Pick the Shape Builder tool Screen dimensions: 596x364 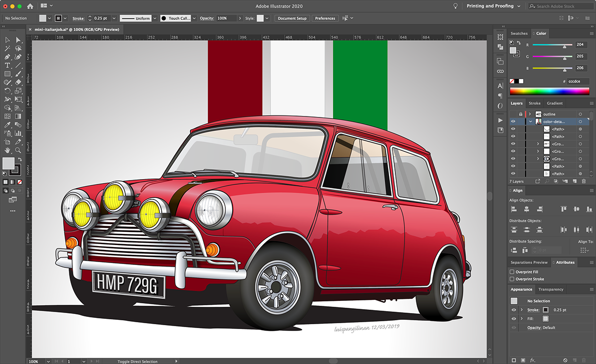[7, 108]
